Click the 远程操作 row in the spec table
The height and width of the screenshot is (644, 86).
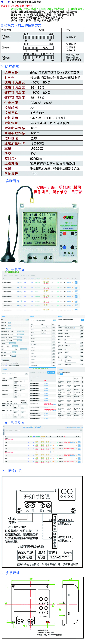(11, 73)
